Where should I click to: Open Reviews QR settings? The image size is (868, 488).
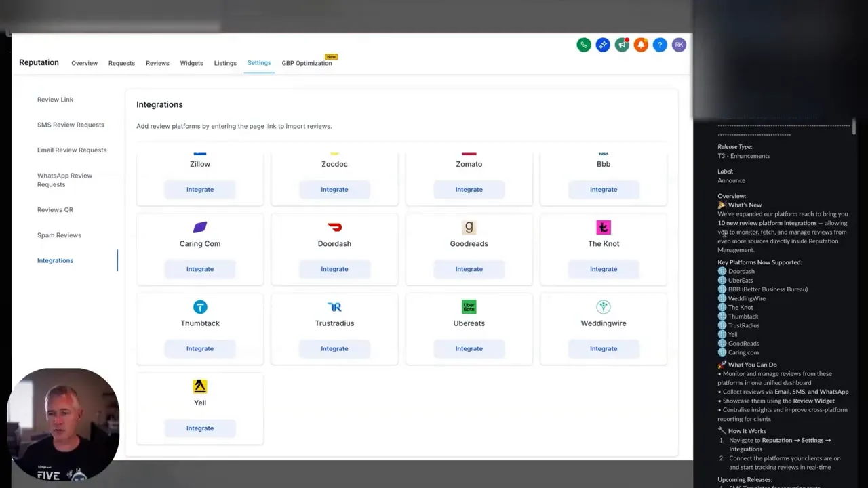[55, 209]
